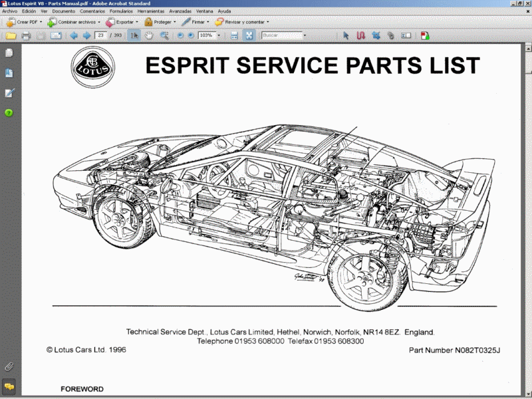Open zoom percentage dropdown arrow

(x=219, y=35)
